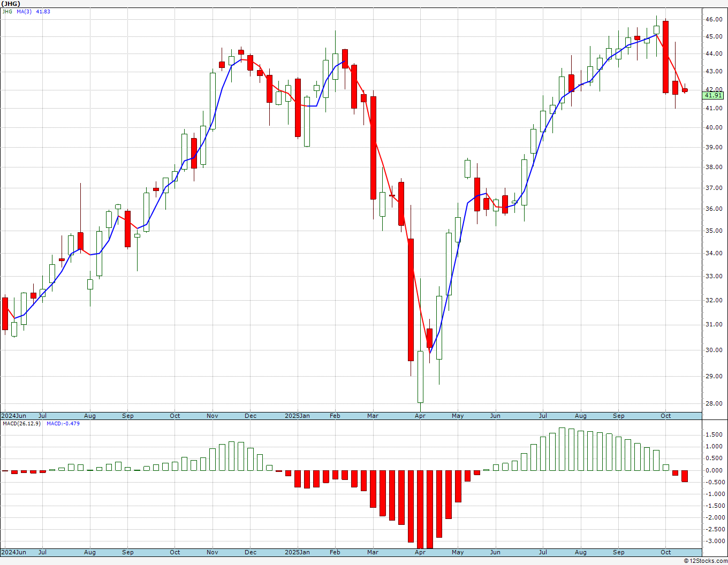Select 2025Jan on the price chart time axis
This screenshot has height=565, width=728.
pyautogui.click(x=297, y=416)
